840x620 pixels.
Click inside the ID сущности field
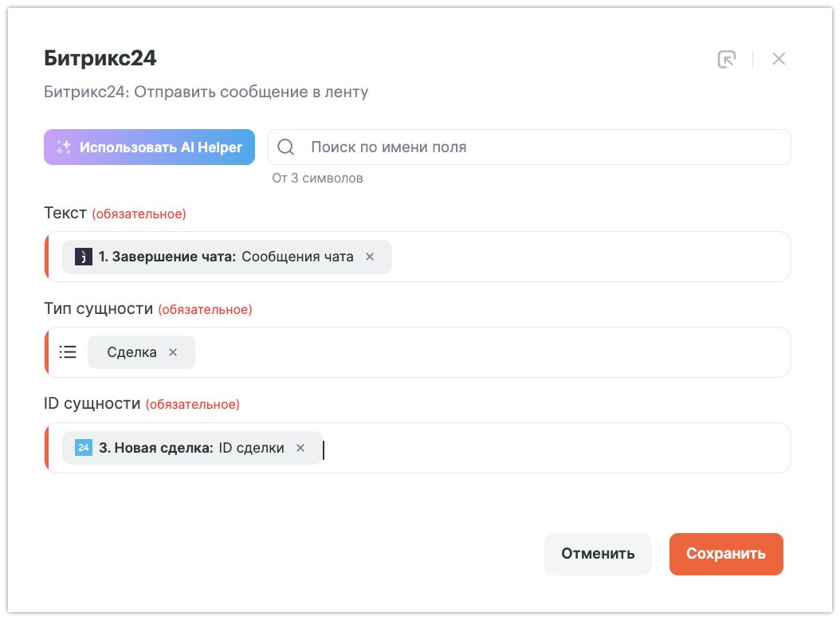tap(558, 448)
